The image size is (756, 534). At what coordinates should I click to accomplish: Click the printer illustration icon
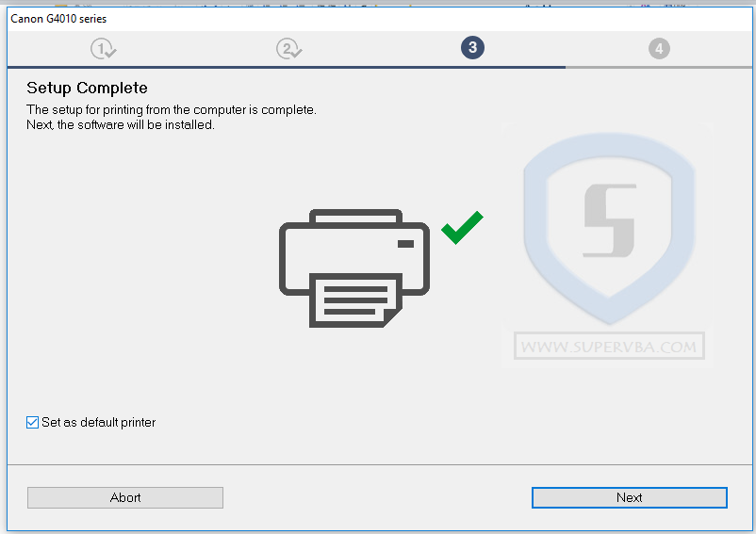point(354,268)
